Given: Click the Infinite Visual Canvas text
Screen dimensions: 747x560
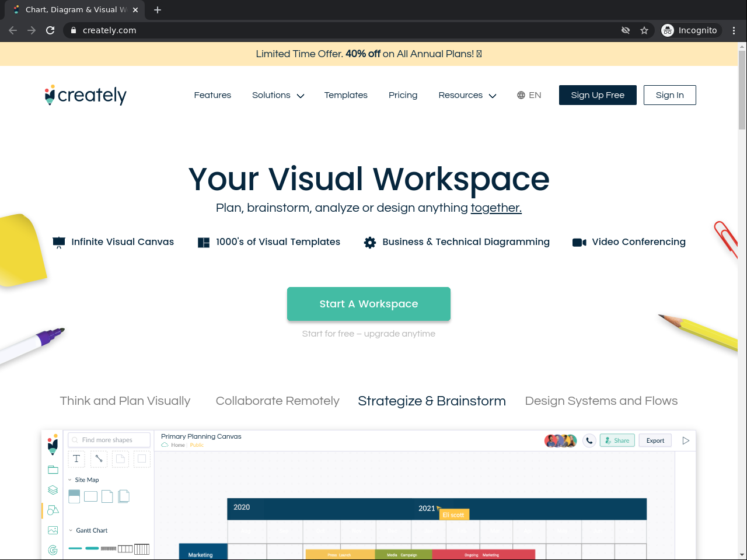Looking at the screenshot, I should tap(123, 242).
